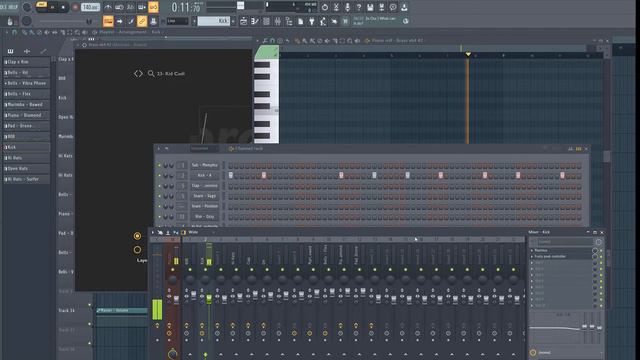Open the Browser view icon
This screenshot has height=360, width=640.
[x=289, y=21]
